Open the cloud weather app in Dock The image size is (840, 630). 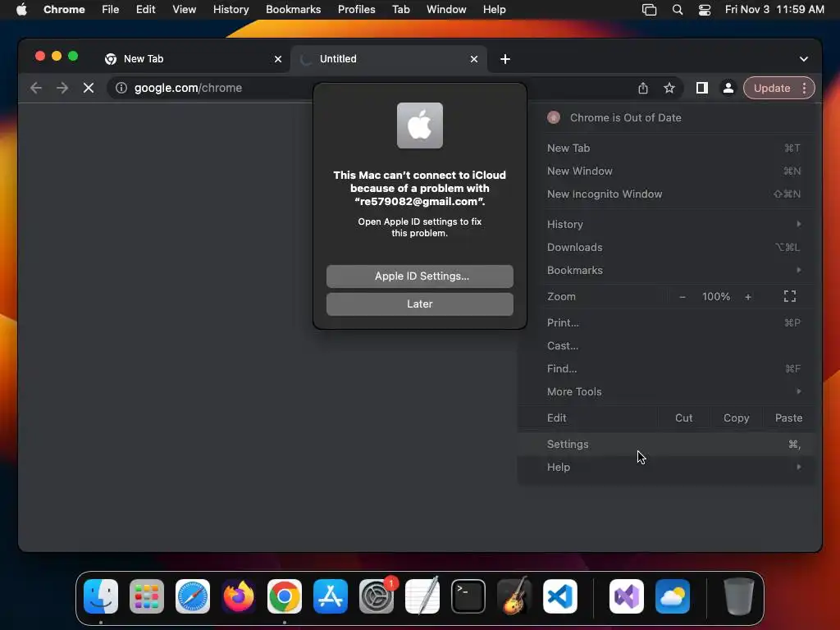click(673, 596)
